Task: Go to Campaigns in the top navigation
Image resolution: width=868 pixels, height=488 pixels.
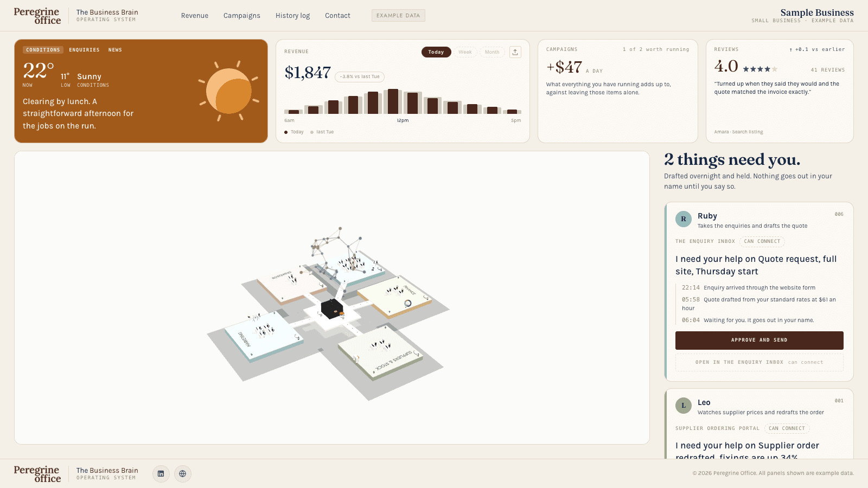Action: 242,16
